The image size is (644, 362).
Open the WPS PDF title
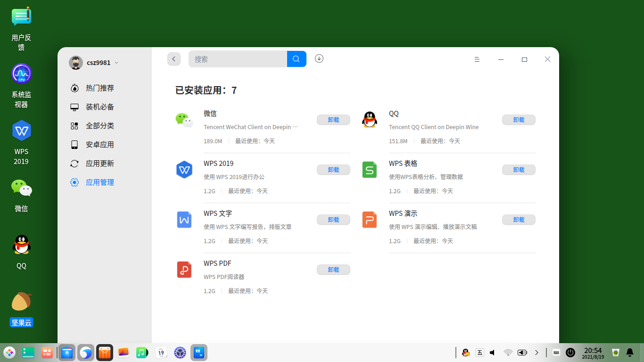217,263
